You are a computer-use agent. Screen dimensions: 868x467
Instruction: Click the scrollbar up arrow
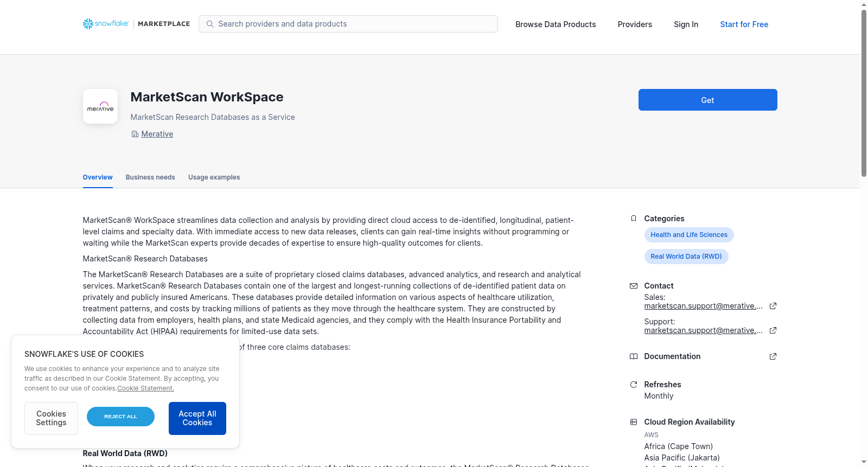coord(864,4)
